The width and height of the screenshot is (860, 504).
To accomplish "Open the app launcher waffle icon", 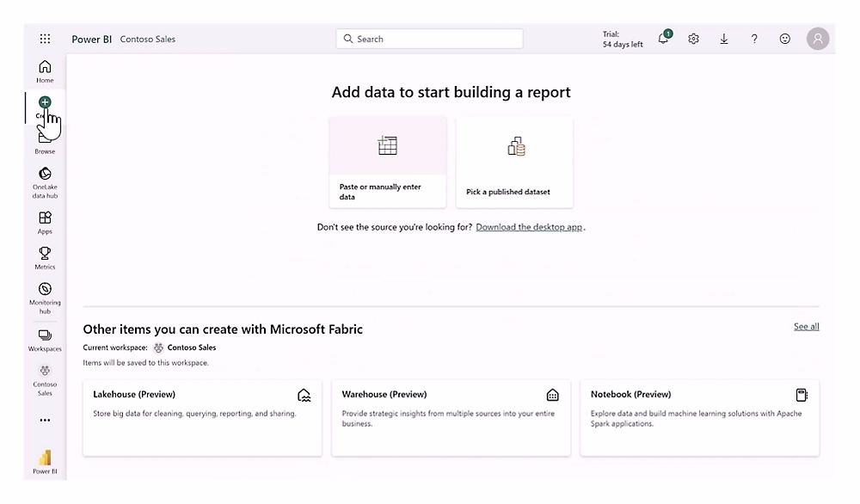I will click(45, 39).
